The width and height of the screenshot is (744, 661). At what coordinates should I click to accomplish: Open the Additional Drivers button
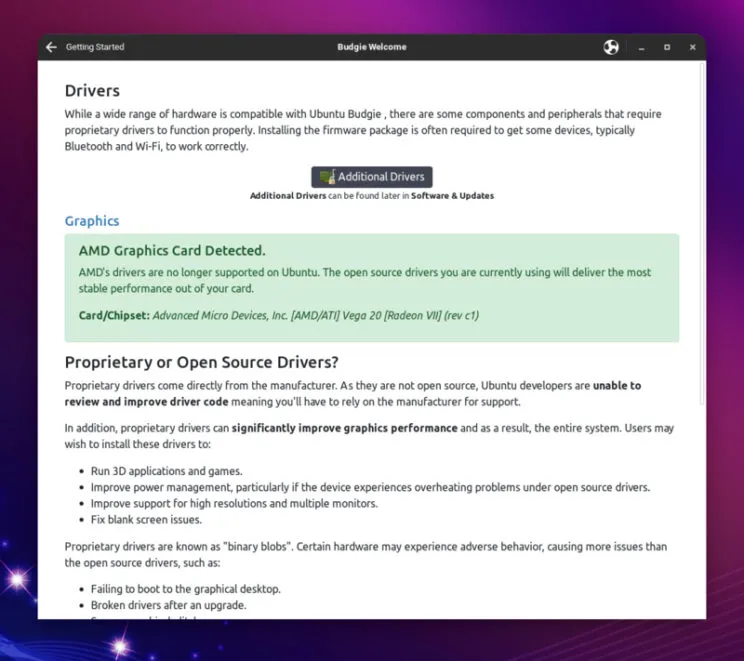coord(372,177)
